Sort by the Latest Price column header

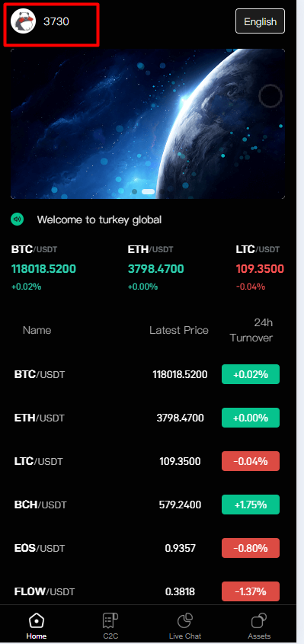tap(179, 330)
